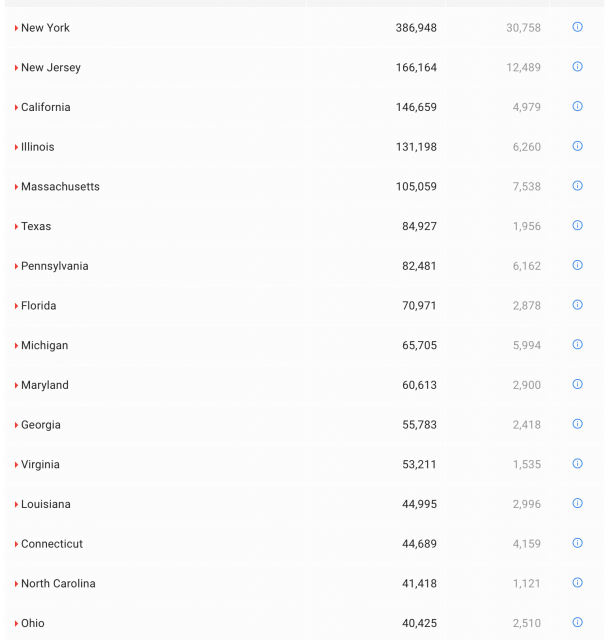610x640 pixels.
Task: Open the Michigan row info icon
Action: coord(577,344)
